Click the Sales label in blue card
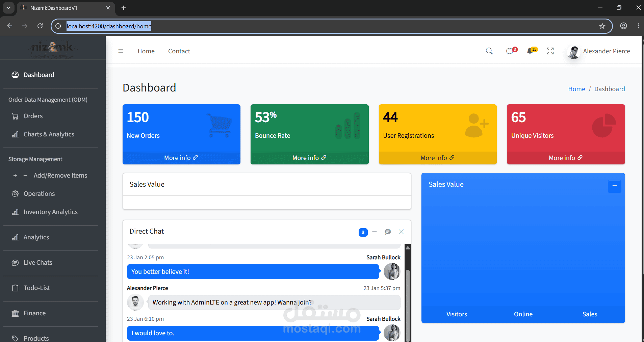 [590, 314]
